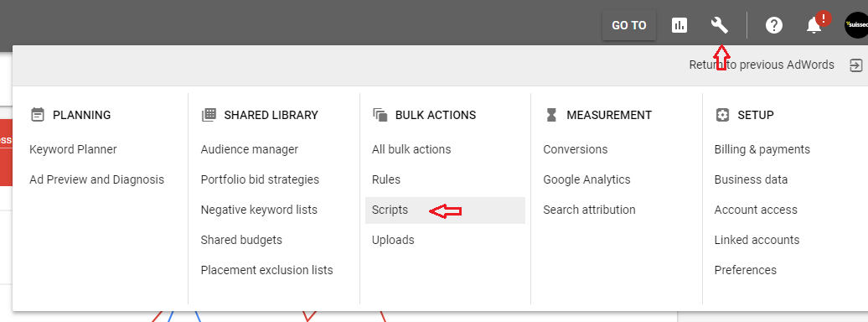Open the help question mark icon
The width and height of the screenshot is (868, 322).
(x=774, y=25)
